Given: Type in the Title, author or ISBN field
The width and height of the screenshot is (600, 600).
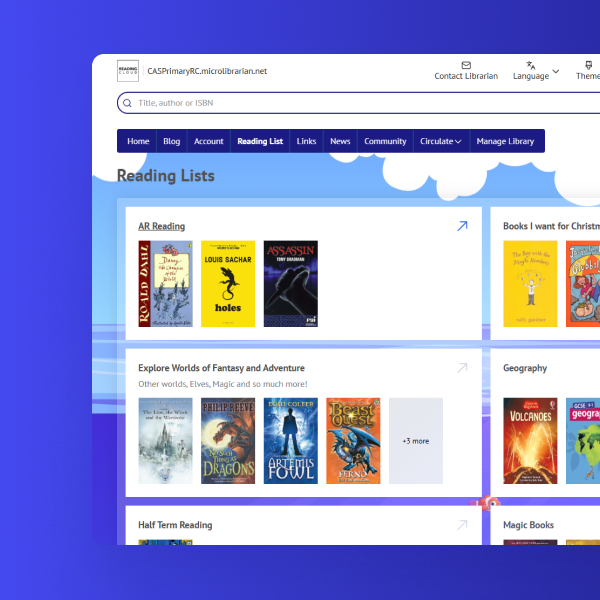Looking at the screenshot, I should point(330,103).
